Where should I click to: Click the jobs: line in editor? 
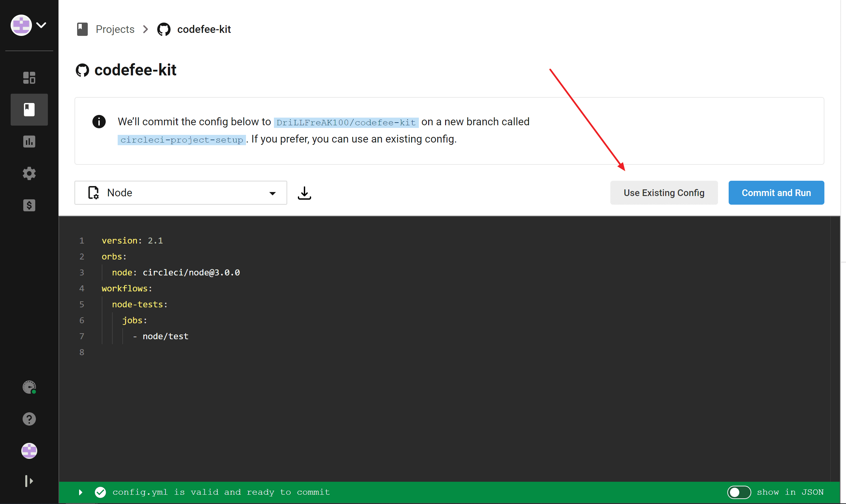(x=135, y=320)
